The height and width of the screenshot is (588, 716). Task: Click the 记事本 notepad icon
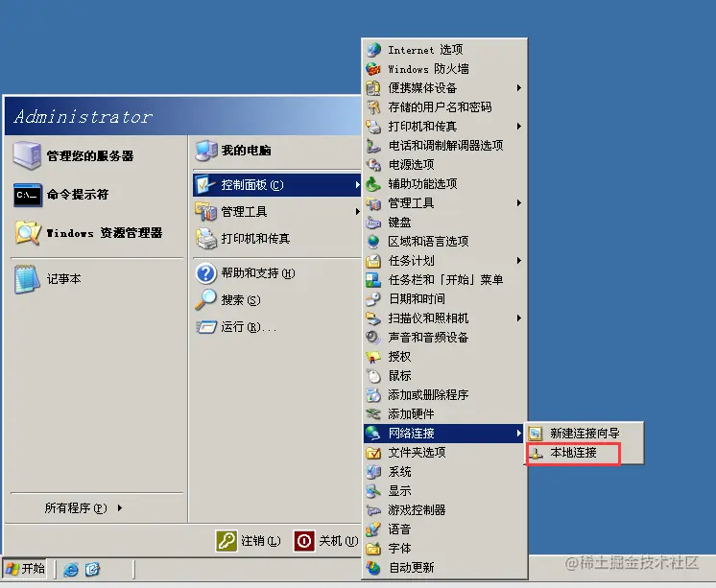tap(27, 278)
